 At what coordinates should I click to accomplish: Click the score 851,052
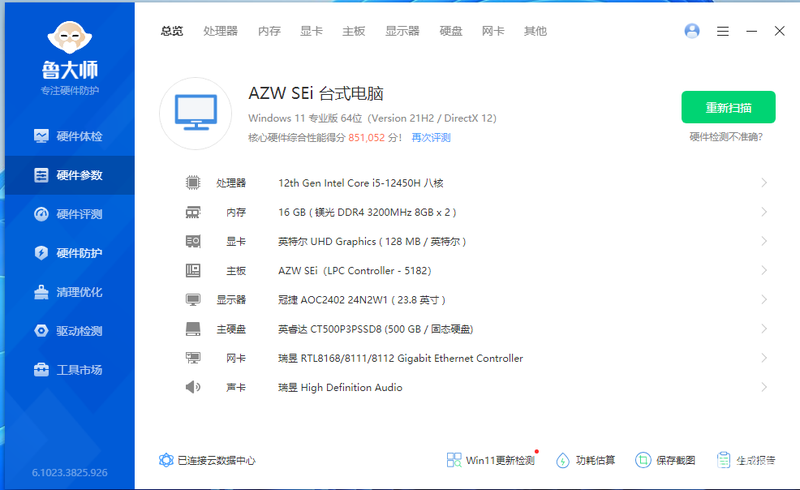point(366,137)
